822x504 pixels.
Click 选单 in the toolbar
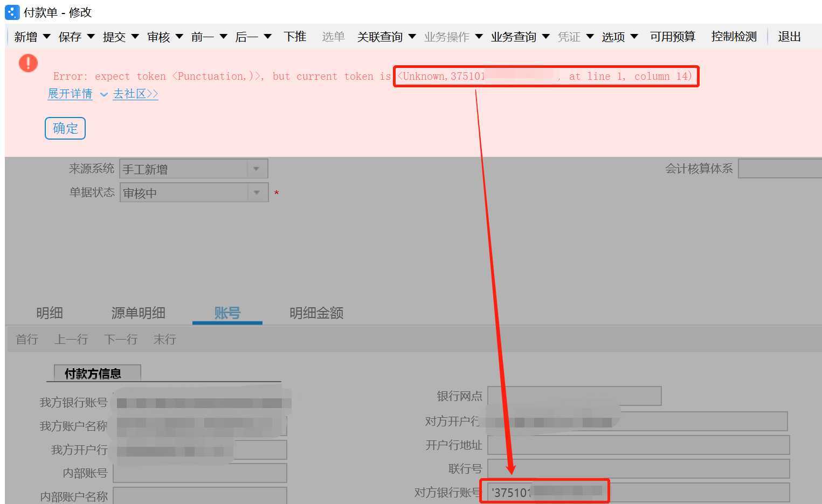pyautogui.click(x=333, y=37)
